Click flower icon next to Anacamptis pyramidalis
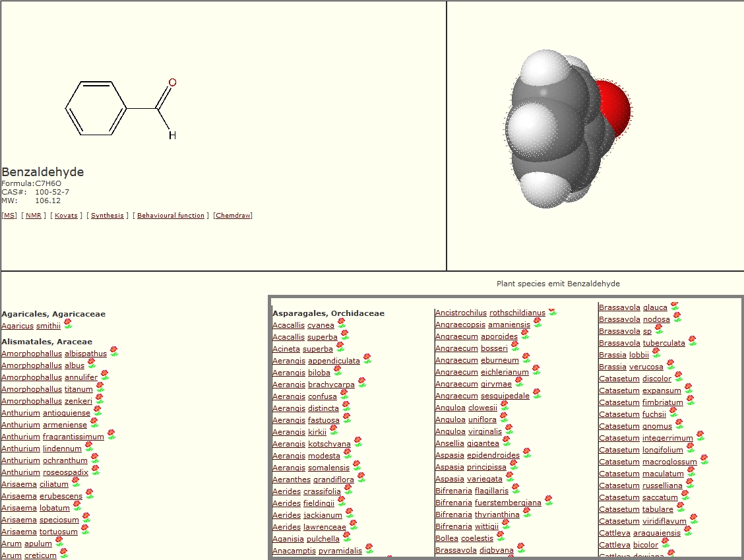Screen dimensions: 744x560 (x=369, y=548)
